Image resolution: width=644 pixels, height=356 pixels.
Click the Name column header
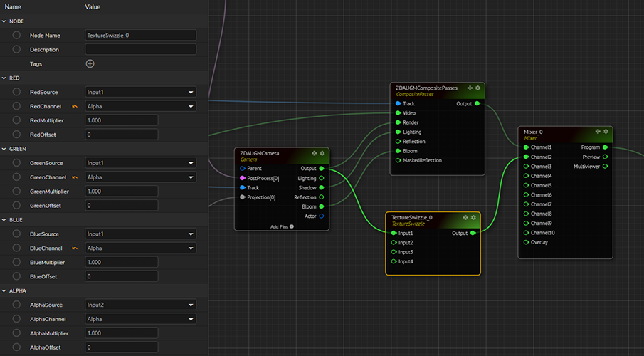(x=13, y=6)
